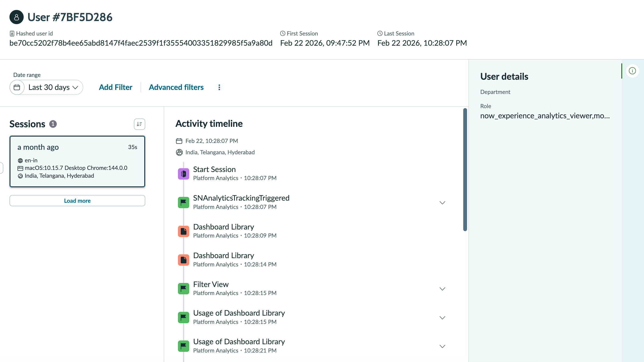This screenshot has width=644, height=362.
Task: Expand Usage of Dashboard Library at 10:28:15 PM
Action: click(x=442, y=318)
